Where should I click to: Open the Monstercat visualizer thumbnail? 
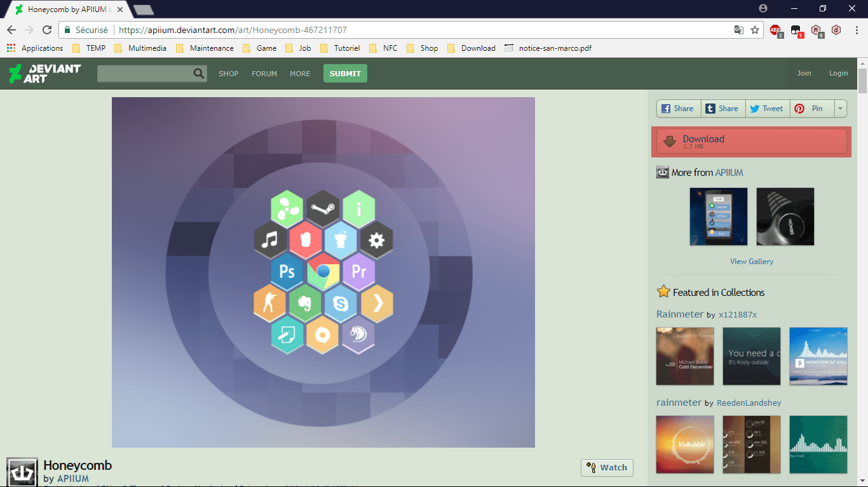818,356
